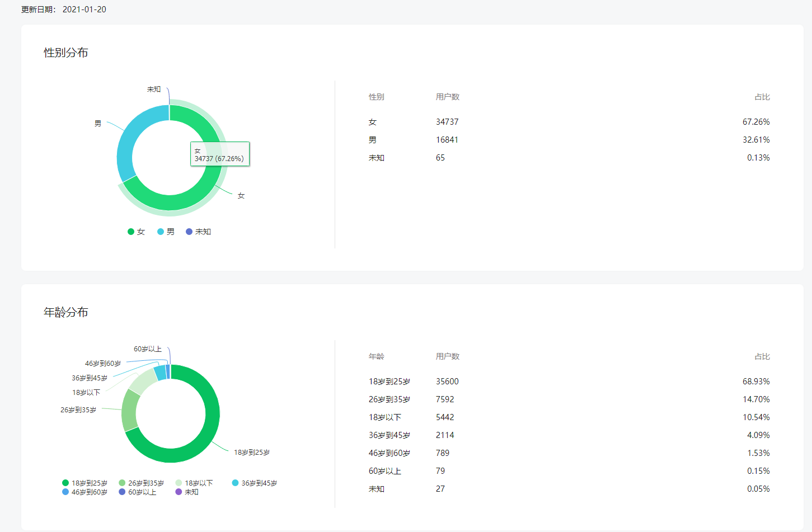Click the user count 65

[440, 158]
